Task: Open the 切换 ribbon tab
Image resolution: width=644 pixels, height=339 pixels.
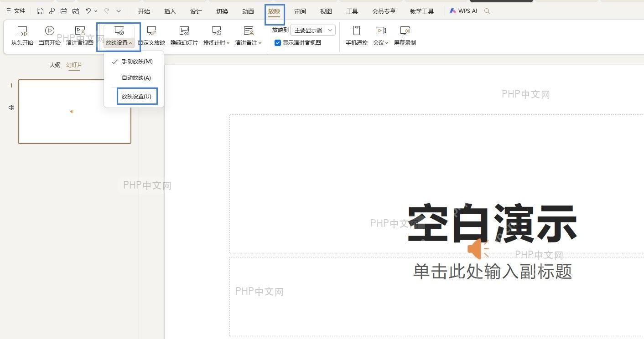Action: pos(222,11)
